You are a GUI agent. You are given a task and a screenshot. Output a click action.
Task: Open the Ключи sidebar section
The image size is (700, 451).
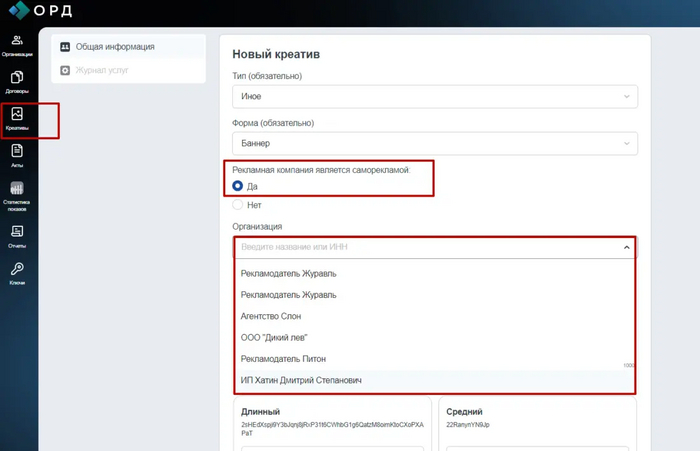pyautogui.click(x=18, y=273)
